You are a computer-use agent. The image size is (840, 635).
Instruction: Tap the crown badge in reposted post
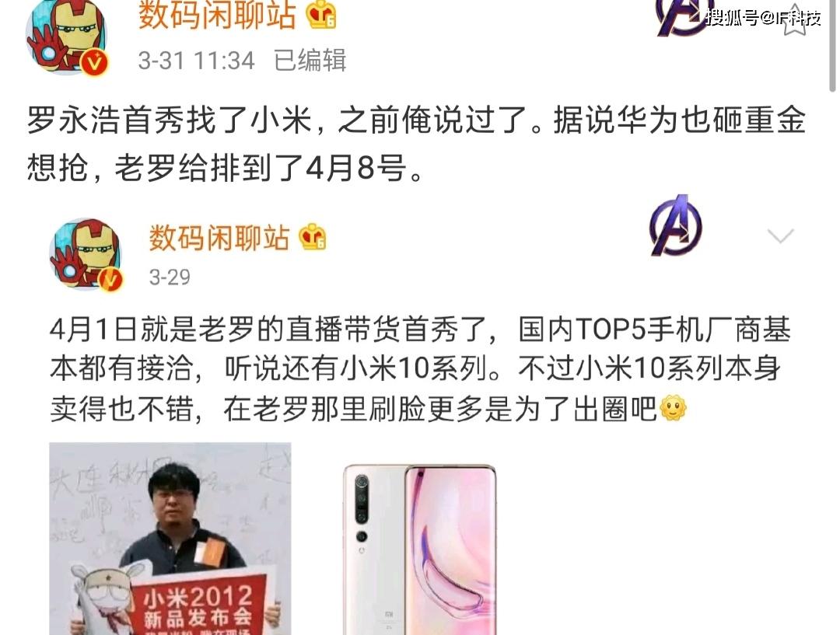pos(313,237)
